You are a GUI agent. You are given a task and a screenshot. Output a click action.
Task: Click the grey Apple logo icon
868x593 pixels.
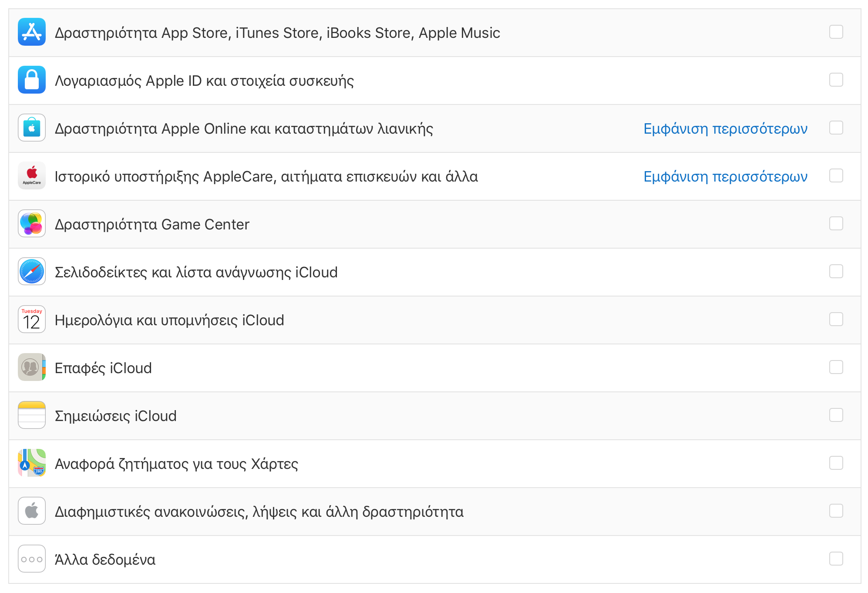click(x=32, y=511)
